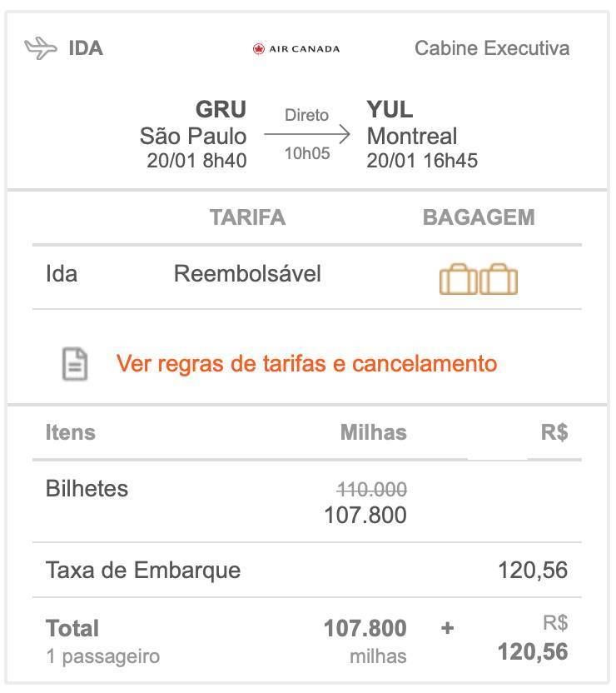Select the BAGAGEM column header
Viewport: 616px width, 693px height.
[479, 217]
